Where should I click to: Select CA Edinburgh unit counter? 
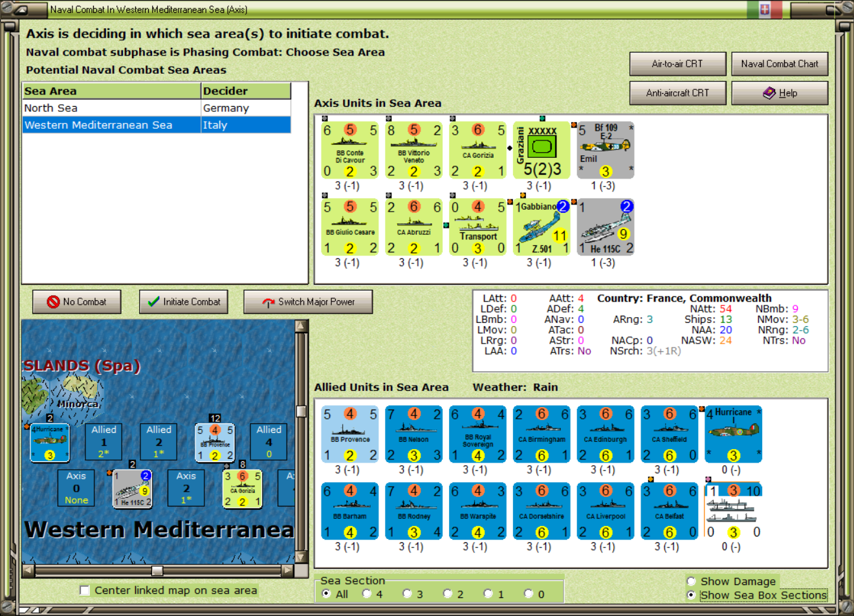click(606, 434)
